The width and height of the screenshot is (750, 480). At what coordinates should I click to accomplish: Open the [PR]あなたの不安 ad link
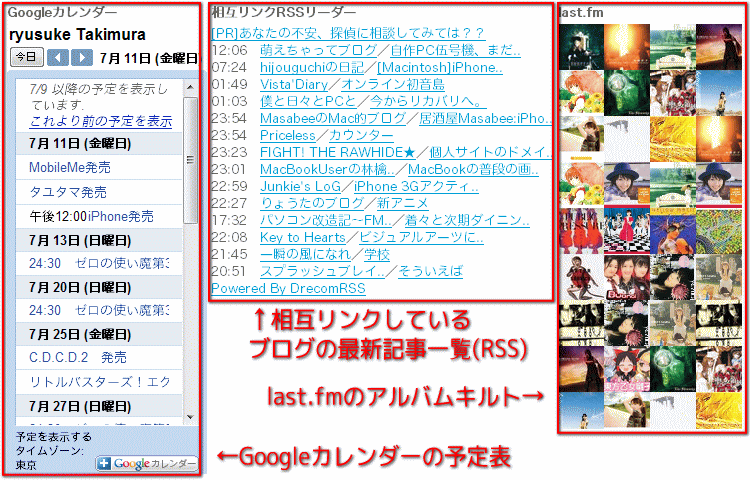pos(348,33)
